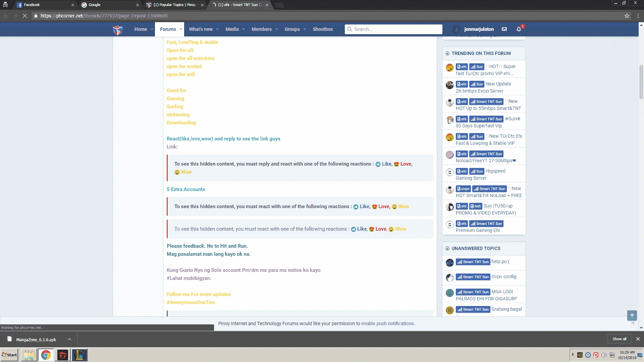The width and height of the screenshot is (644, 362).
Task: Click the Windows Start button
Action: (x=9, y=355)
